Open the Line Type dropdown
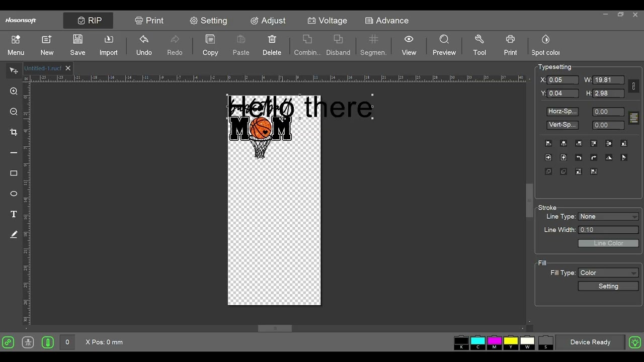Viewport: 644px width, 362px height. (608, 217)
